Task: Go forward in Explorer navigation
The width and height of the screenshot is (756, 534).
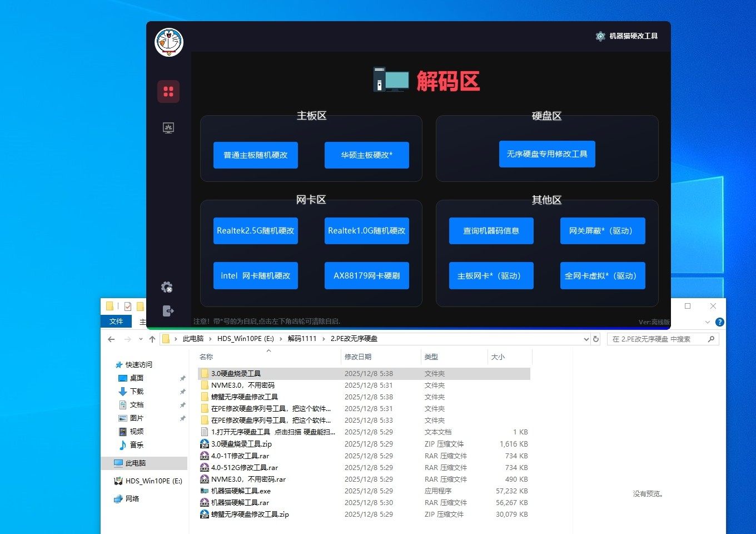Action: coord(128,339)
